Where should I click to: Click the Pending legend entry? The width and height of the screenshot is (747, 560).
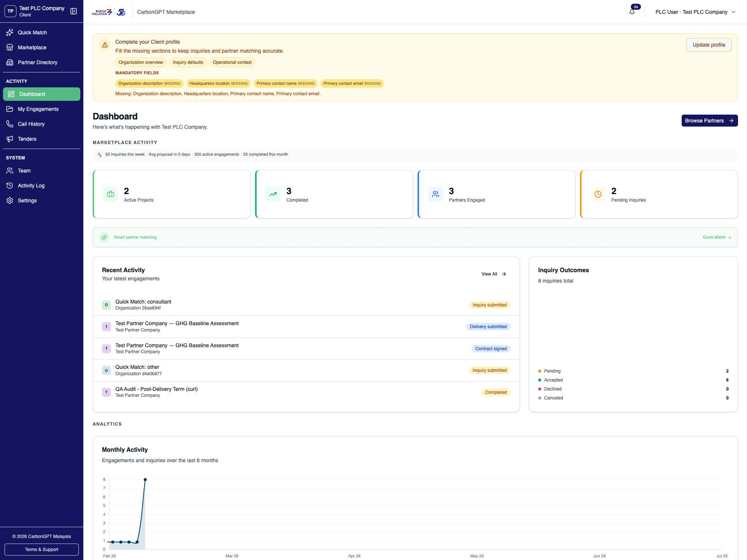(x=633, y=371)
